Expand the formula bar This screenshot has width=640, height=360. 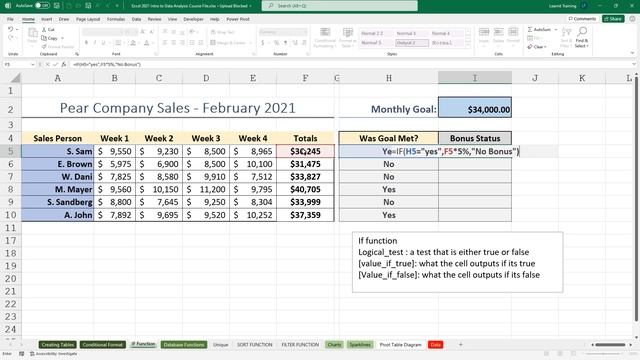[x=634, y=64]
